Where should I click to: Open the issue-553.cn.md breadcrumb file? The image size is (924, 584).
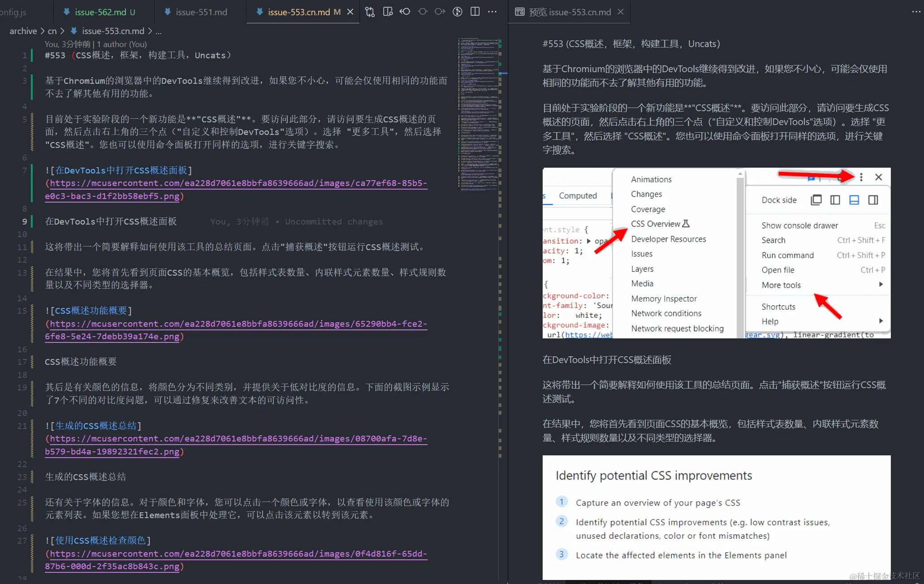113,31
